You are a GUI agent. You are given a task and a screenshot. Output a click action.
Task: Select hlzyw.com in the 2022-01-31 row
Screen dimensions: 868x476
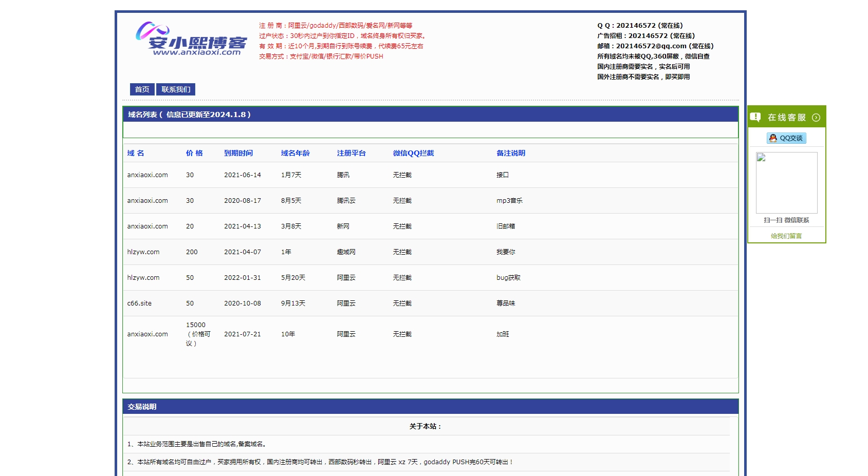(143, 278)
